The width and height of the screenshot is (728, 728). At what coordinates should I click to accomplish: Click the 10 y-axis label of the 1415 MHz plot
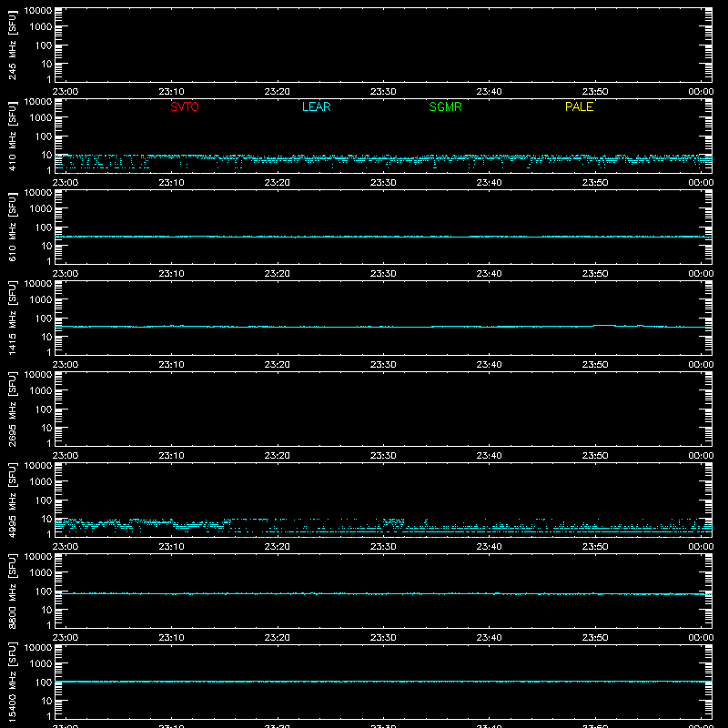[46, 337]
